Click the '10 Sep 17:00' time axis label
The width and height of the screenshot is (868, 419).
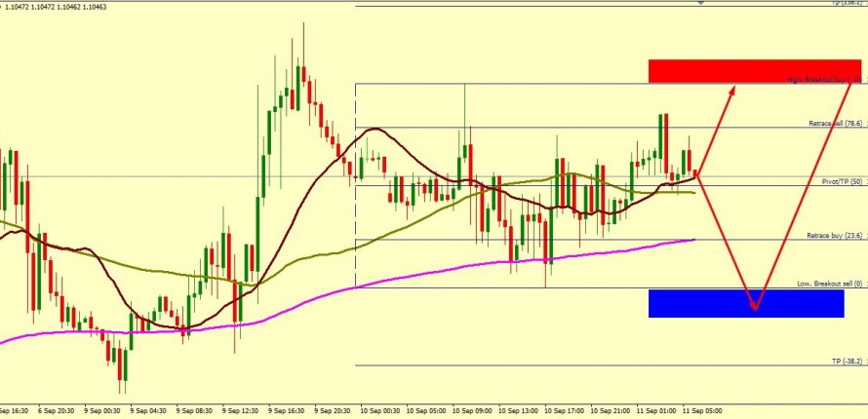pos(566,411)
